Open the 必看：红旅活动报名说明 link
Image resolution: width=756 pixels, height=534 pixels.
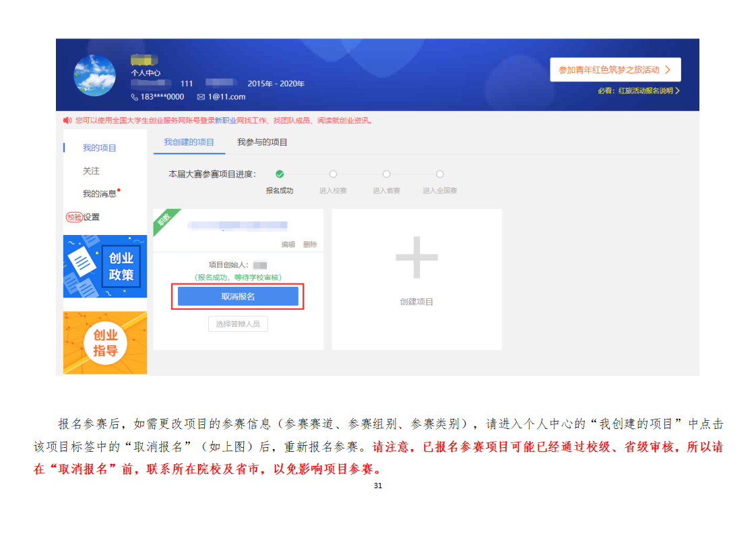click(x=638, y=91)
